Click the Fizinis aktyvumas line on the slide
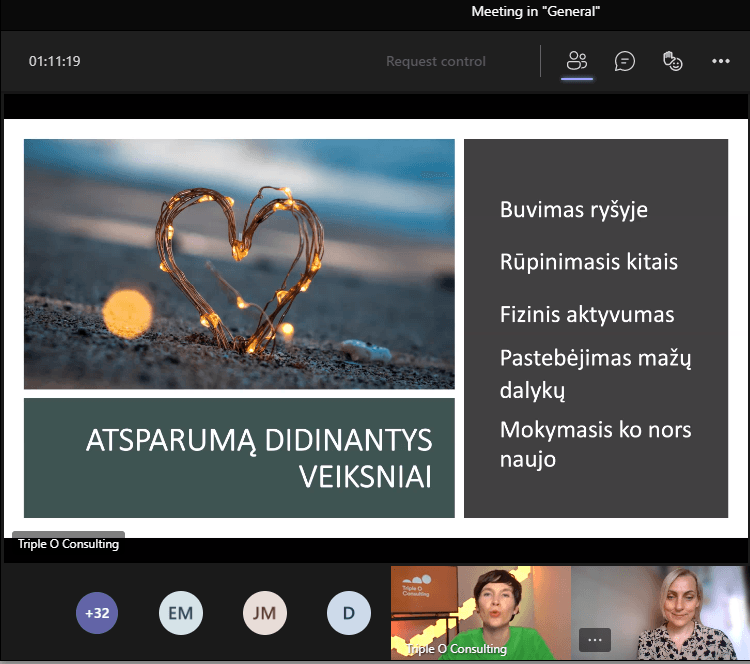 click(587, 314)
